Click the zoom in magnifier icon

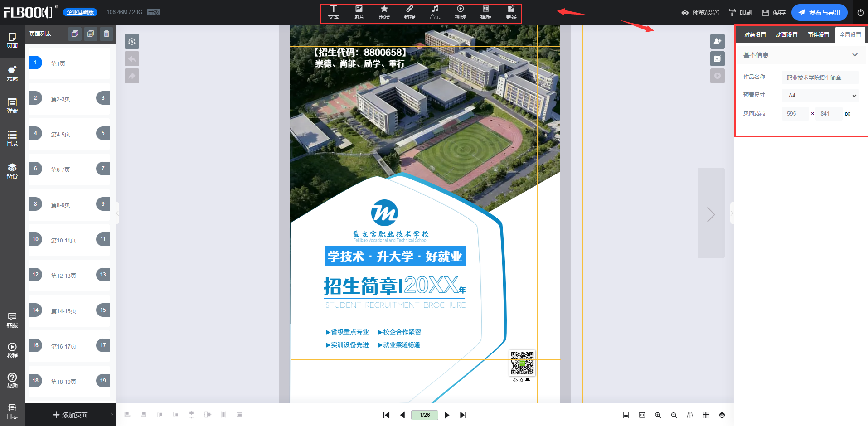click(x=658, y=415)
